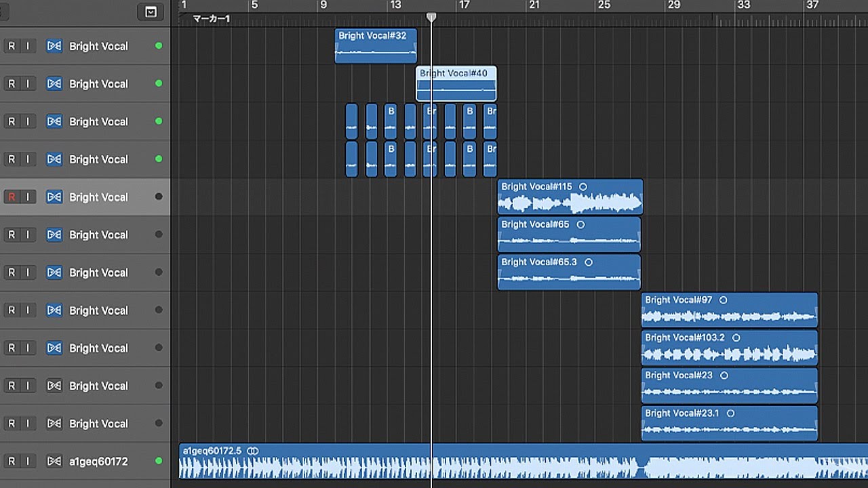Viewport: 868px width, 488px height.
Task: Toggle input monitoring I on the Bright Vocal#32 track
Action: coord(27,46)
